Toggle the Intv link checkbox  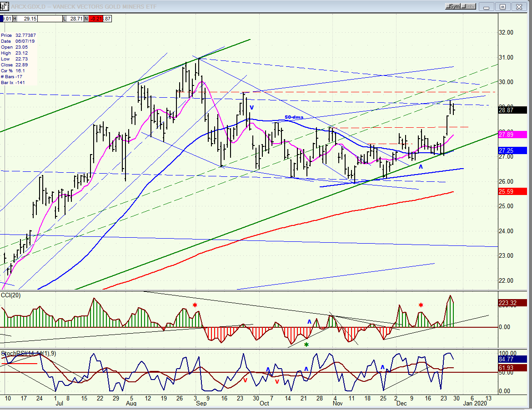[x=468, y=6]
